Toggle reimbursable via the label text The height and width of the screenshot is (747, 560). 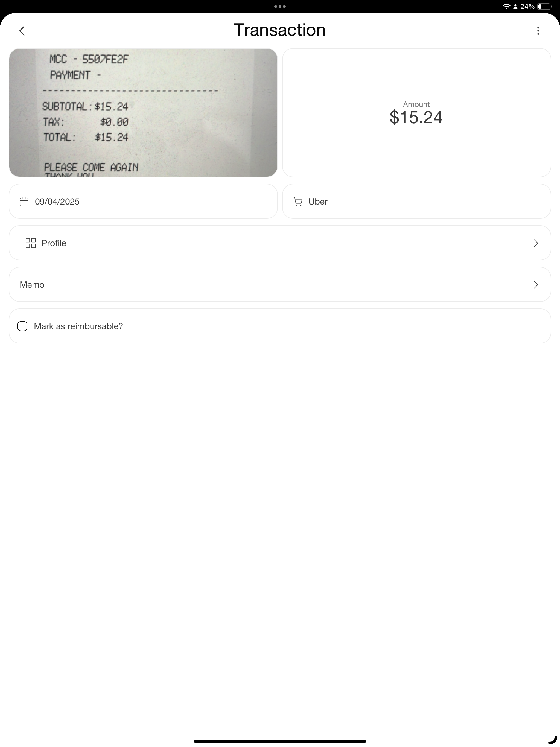[78, 326]
